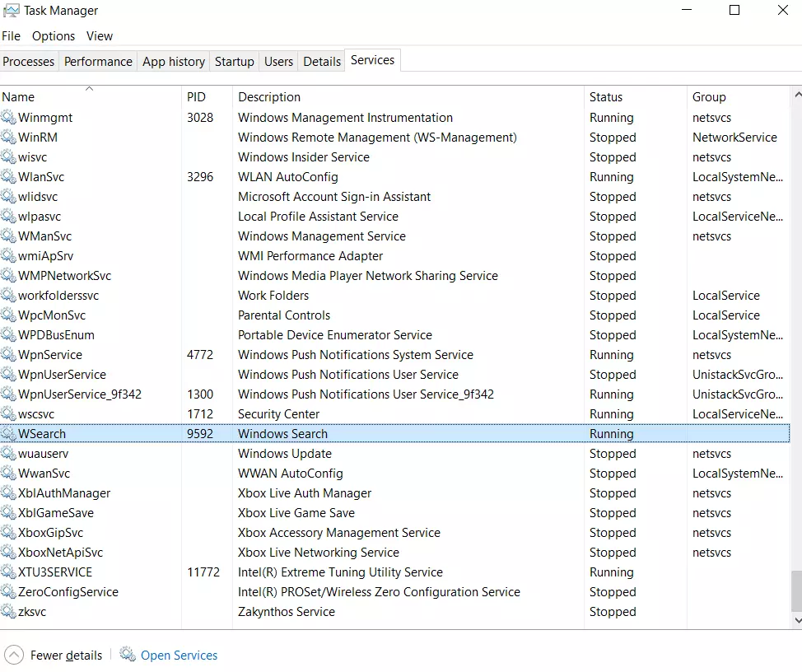Click the service icon next to WwanSvc
The width and height of the screenshot is (802, 672).
coord(8,474)
